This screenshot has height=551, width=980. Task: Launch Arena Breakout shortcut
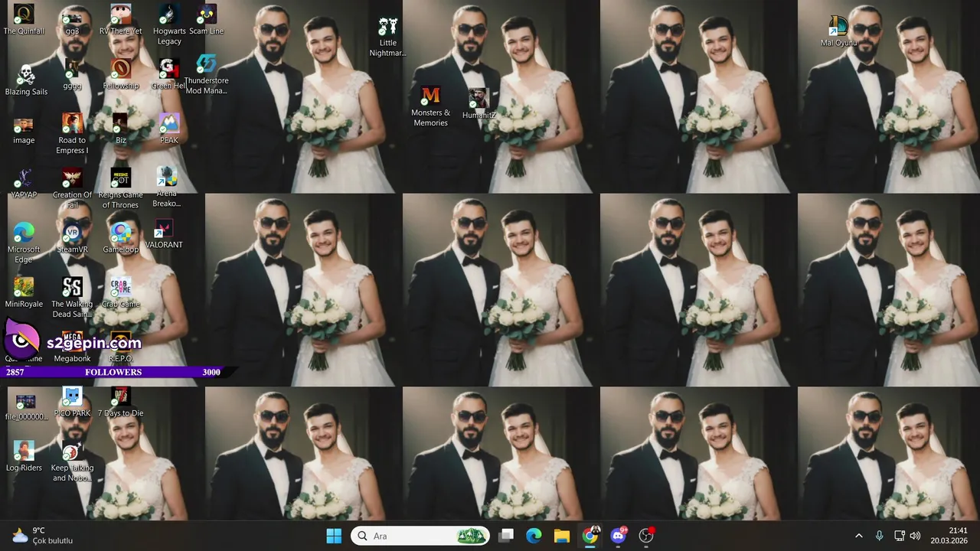[166, 187]
